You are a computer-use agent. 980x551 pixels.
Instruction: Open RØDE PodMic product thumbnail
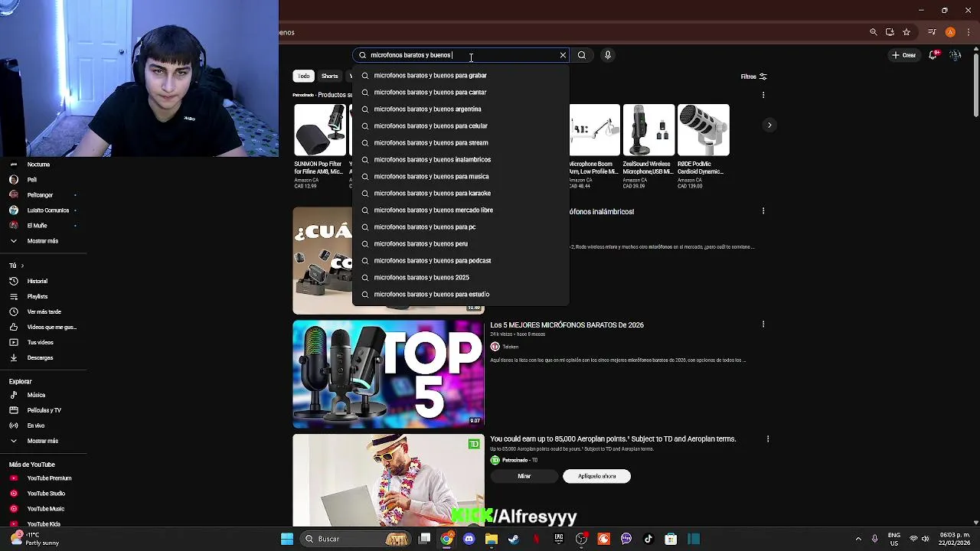[704, 130]
